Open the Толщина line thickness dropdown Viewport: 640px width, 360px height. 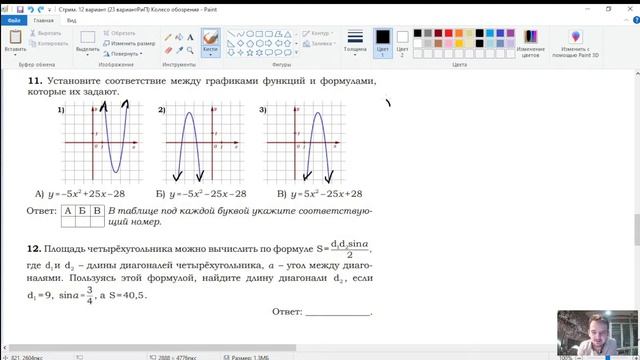click(x=355, y=42)
